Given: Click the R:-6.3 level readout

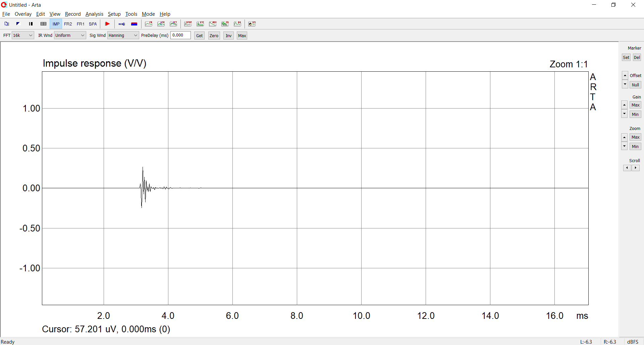Looking at the screenshot, I should pyautogui.click(x=610, y=342).
